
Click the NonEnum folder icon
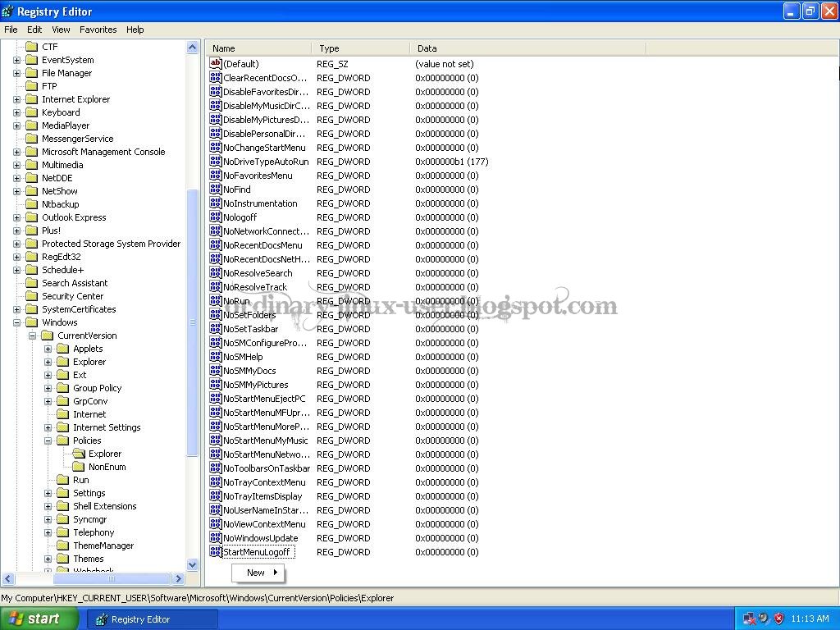point(79,467)
